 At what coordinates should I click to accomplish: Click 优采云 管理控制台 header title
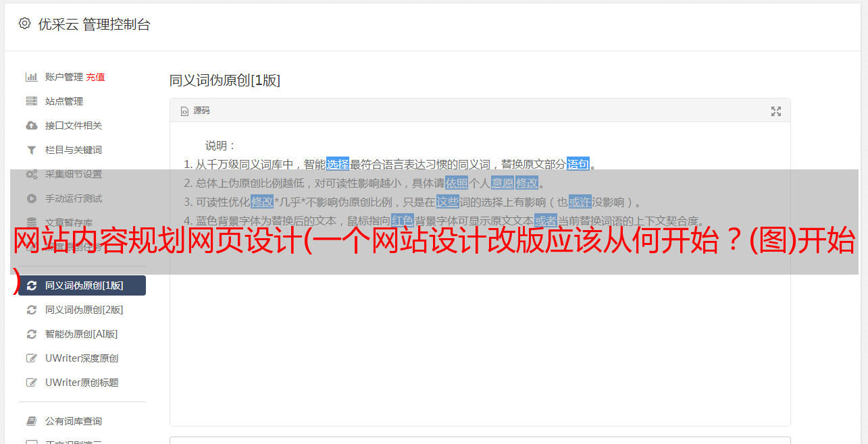click(94, 24)
